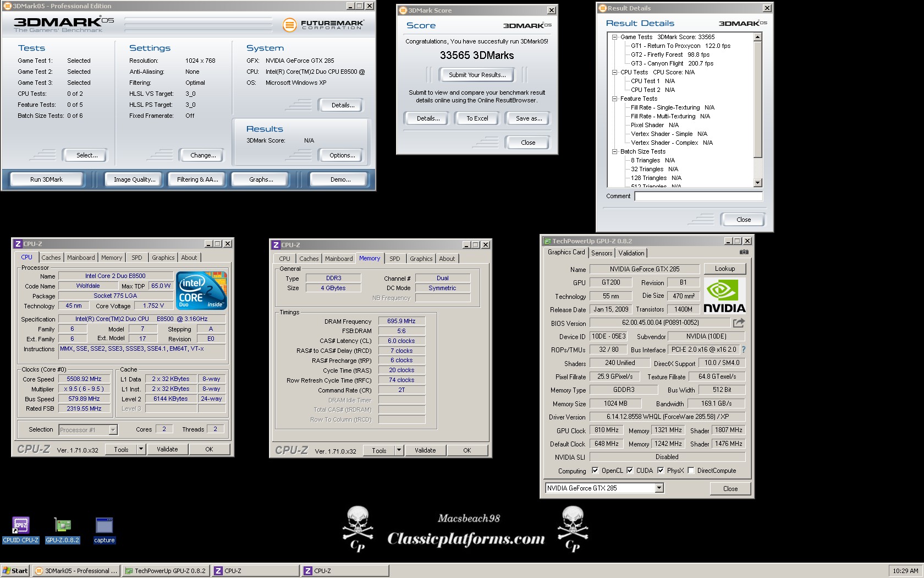Collapse the CPU Tests tree node

click(x=614, y=72)
